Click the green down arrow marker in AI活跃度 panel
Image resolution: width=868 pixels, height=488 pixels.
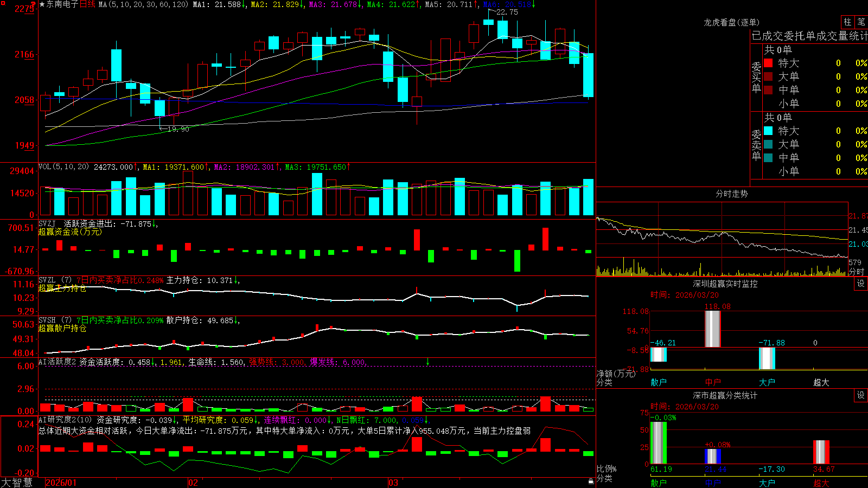pos(427,362)
